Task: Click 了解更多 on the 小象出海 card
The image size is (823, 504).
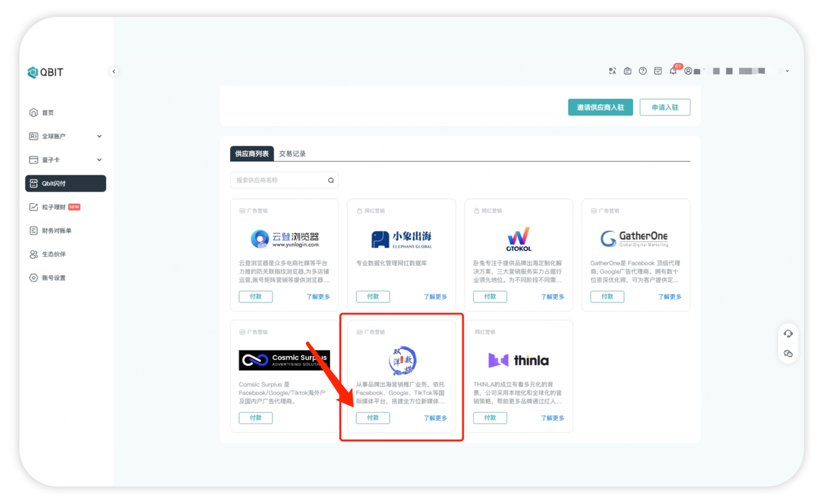Action: [435, 296]
